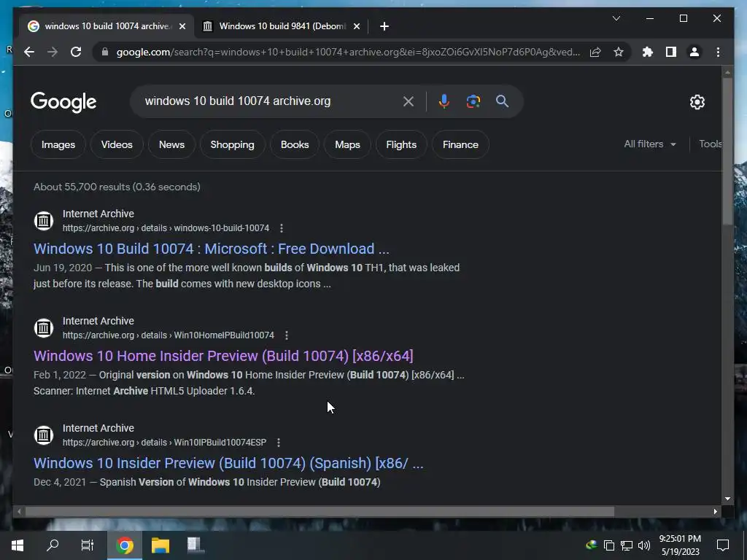
Task: Bookmark this page with the star icon
Action: point(619,52)
